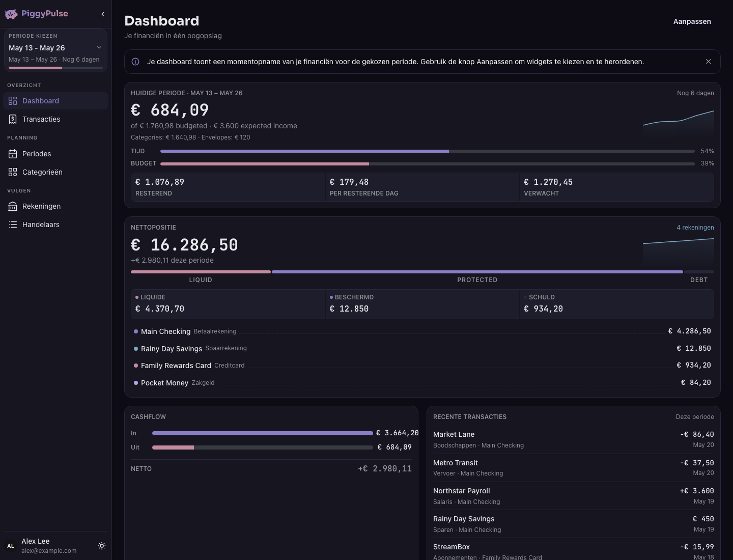Collapse the sidebar with the chevron arrow
The width and height of the screenshot is (733, 560).
tap(103, 14)
